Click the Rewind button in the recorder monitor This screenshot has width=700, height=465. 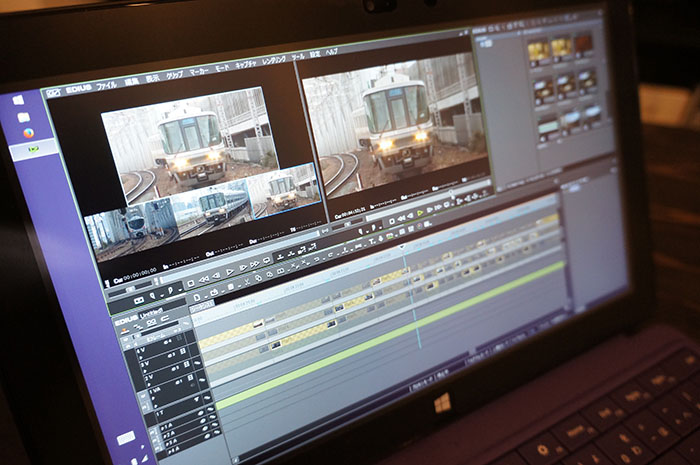[x=401, y=219]
